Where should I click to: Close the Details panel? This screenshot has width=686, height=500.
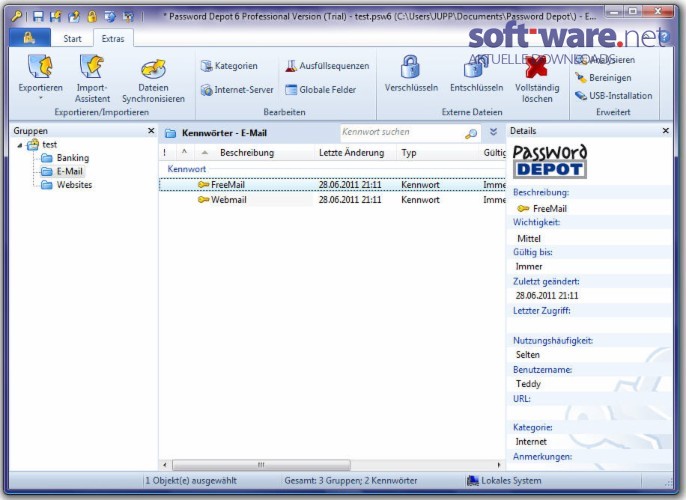(x=665, y=130)
